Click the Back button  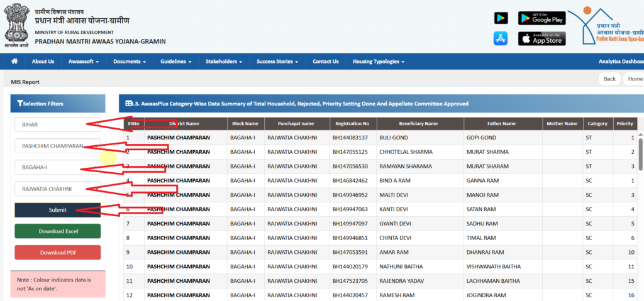(609, 79)
